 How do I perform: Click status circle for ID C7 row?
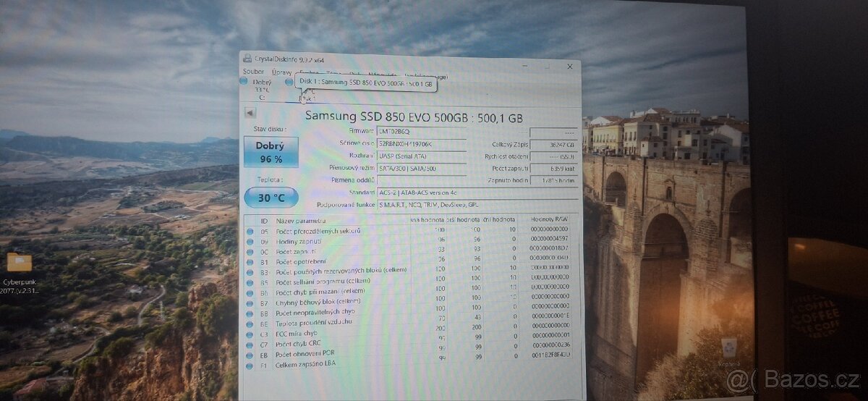click(x=251, y=344)
